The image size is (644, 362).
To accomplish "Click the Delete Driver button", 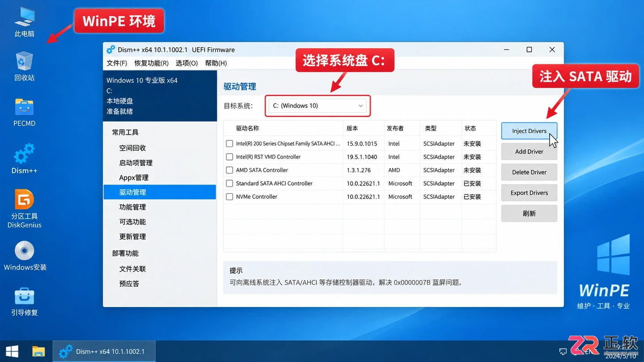I will pos(529,172).
